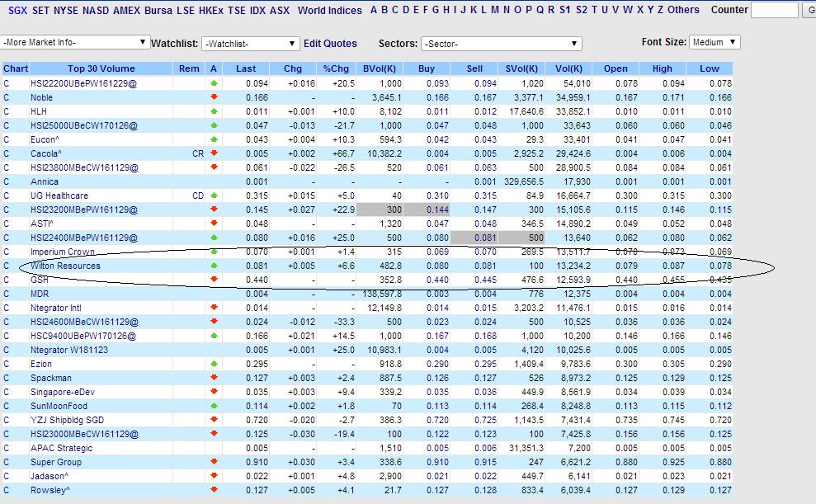Open chart link C for Ezion row

7,364
